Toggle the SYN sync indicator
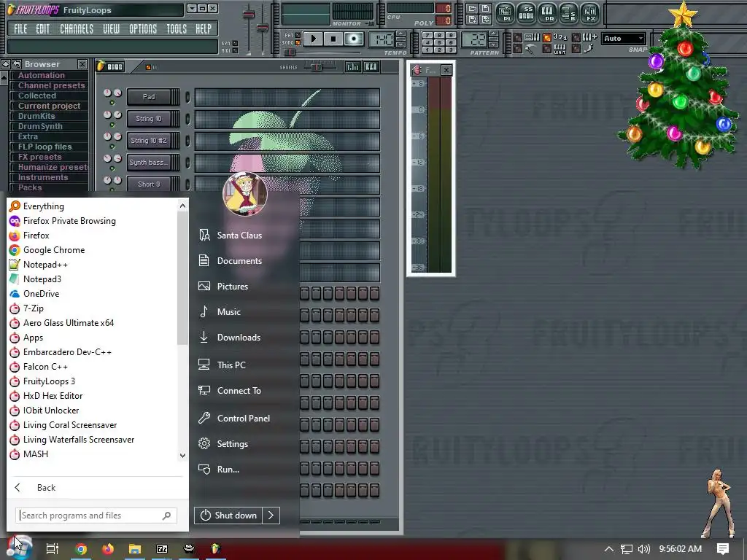 coord(235,43)
